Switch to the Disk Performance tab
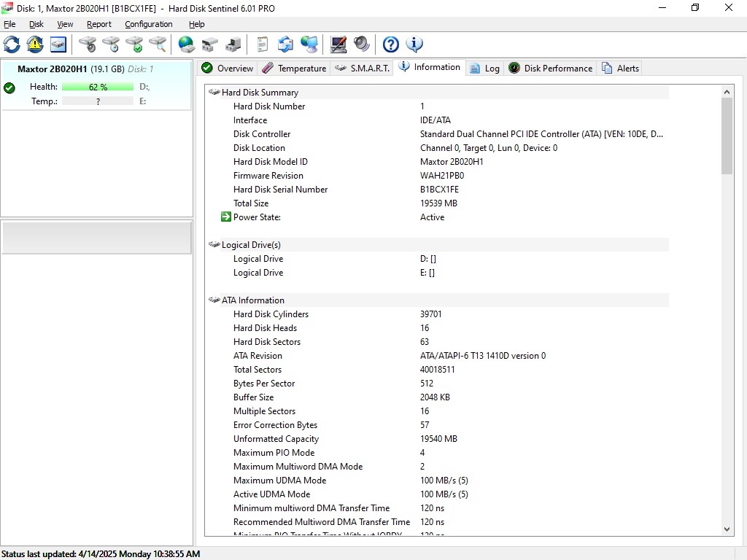 click(550, 68)
